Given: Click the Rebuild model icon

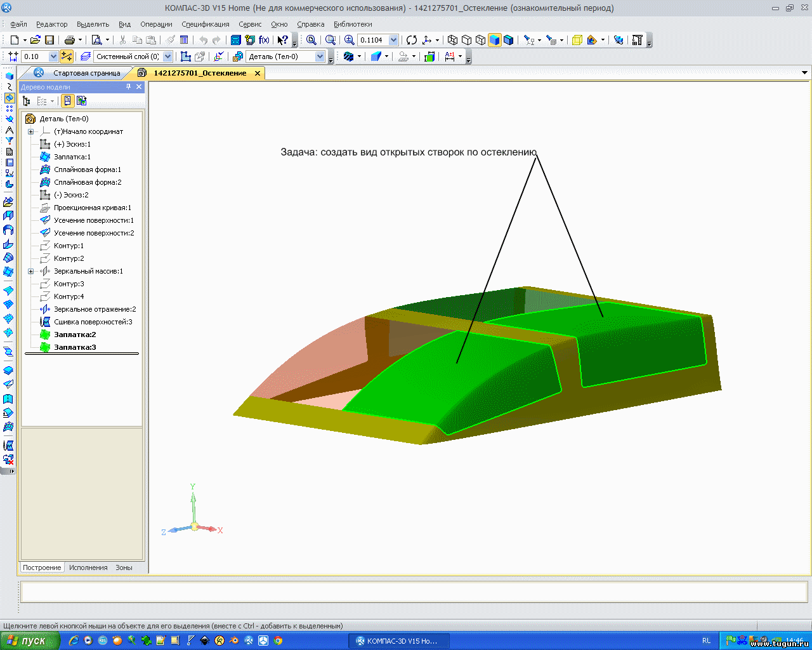Looking at the screenshot, I should point(619,40).
